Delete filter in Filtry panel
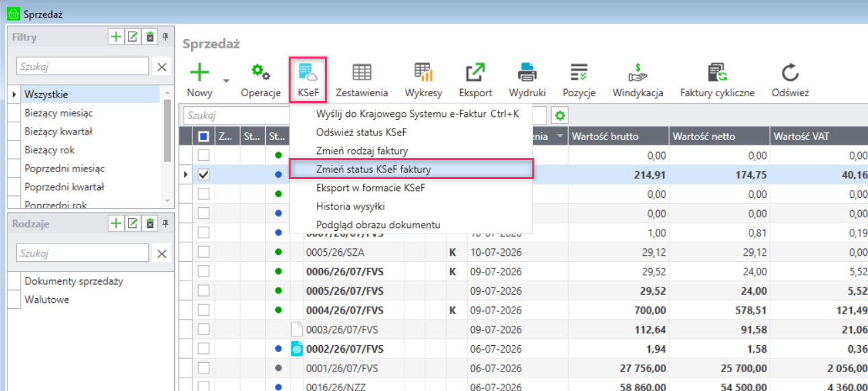The height and width of the screenshot is (391, 868). pos(150,37)
